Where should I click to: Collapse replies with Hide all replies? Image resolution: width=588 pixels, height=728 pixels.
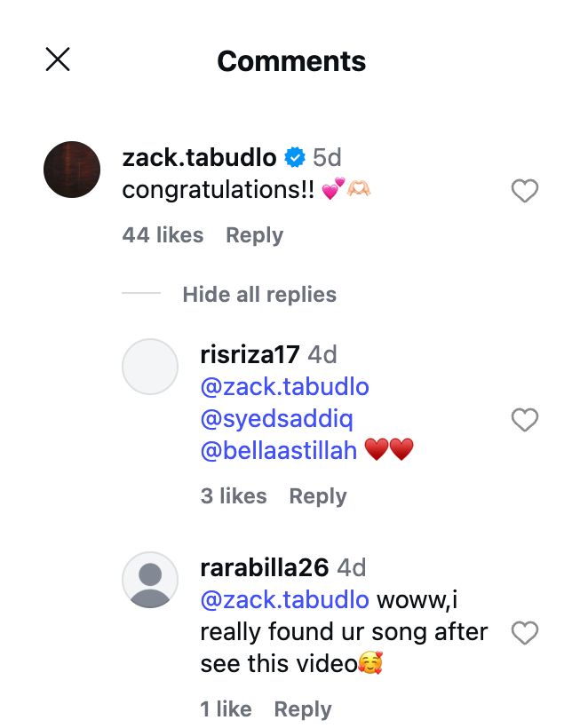click(259, 295)
